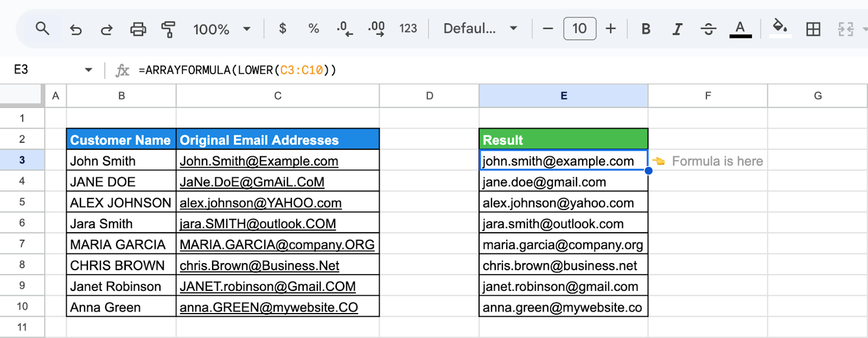
Task: Select cell containing MARIA GARCIA
Action: point(121,244)
